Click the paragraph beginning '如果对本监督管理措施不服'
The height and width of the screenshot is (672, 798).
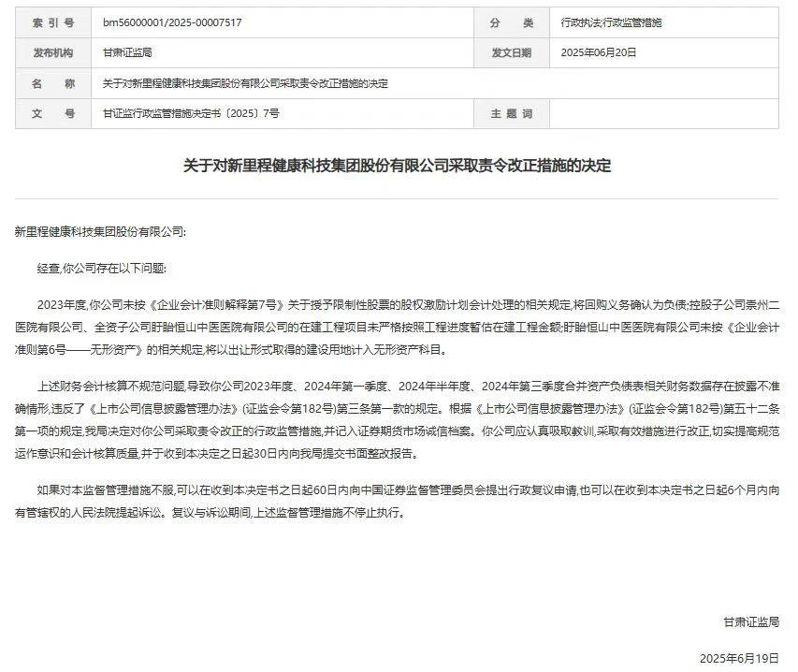397,502
